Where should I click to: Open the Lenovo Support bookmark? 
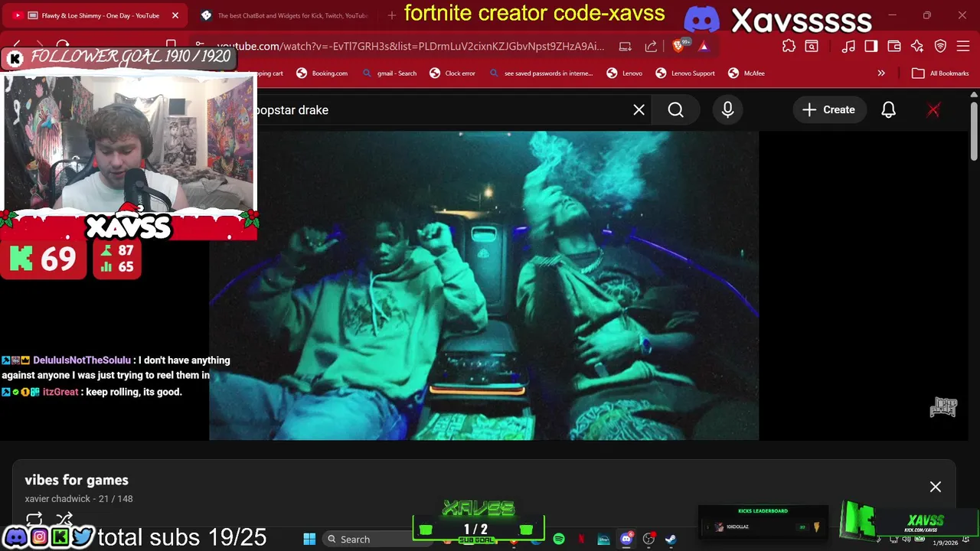pyautogui.click(x=685, y=73)
